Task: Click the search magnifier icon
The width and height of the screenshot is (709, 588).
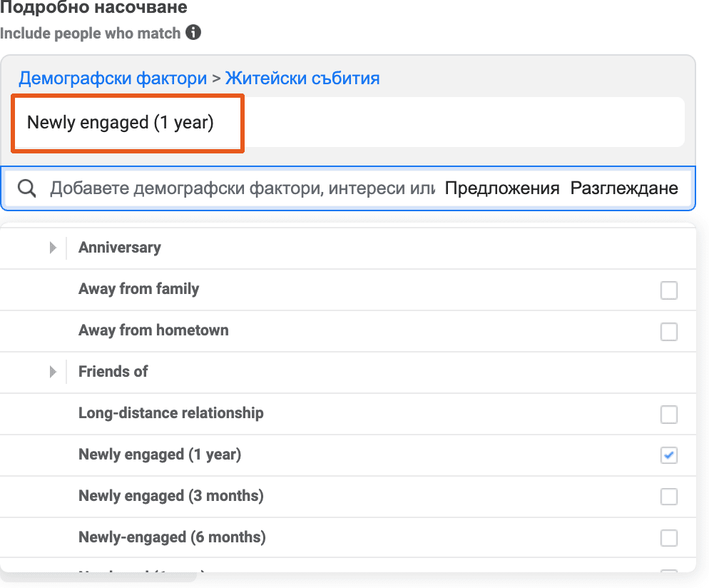Action: point(27,188)
